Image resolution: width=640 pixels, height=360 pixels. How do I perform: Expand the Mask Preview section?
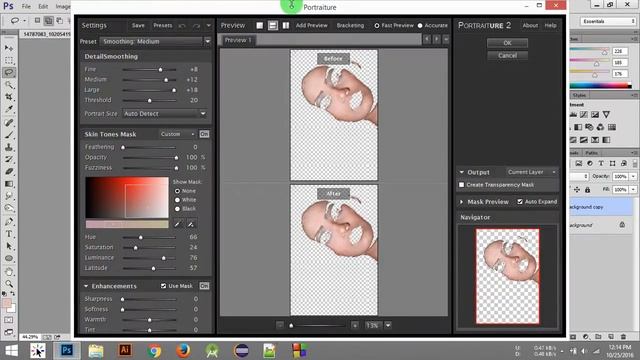click(x=462, y=202)
